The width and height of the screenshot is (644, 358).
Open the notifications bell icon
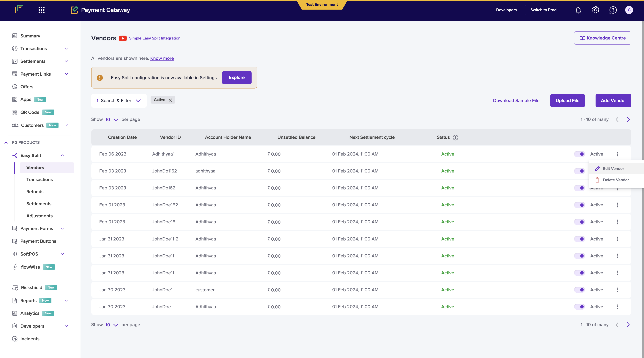pos(578,10)
